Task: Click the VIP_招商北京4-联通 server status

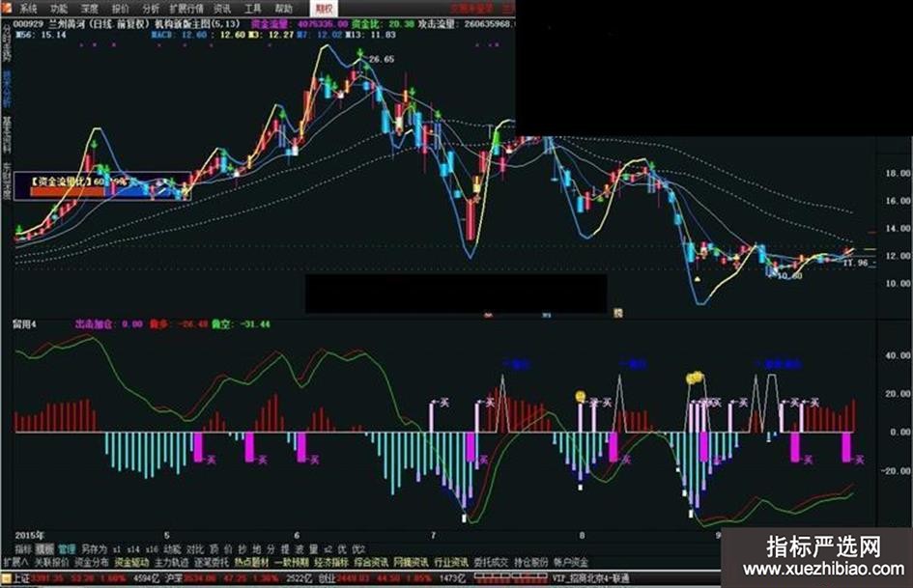Action: [x=590, y=578]
